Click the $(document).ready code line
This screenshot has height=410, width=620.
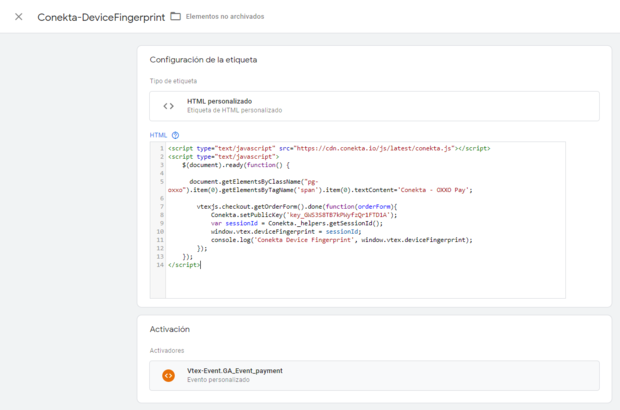pos(236,165)
